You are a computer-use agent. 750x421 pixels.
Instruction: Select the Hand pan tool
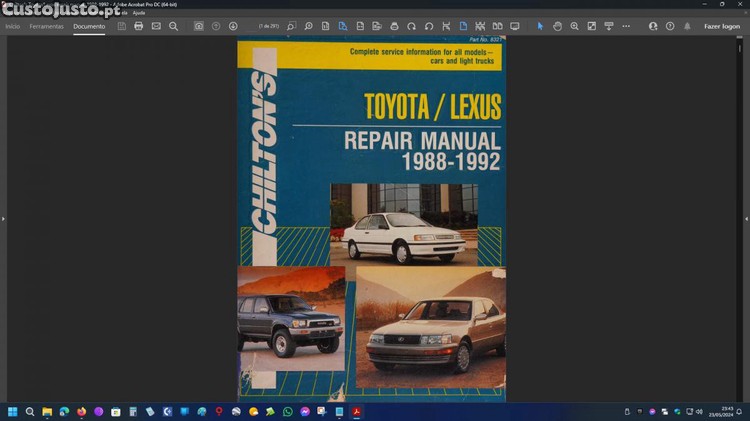(558, 26)
